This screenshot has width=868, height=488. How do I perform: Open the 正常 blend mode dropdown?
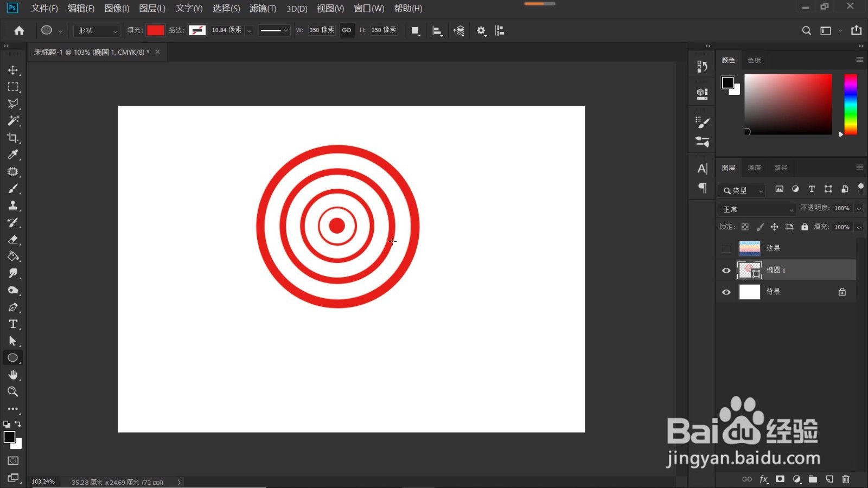tap(757, 209)
